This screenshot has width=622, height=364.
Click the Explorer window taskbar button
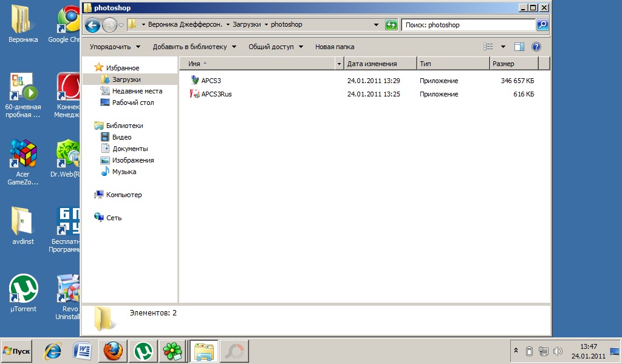tap(204, 351)
